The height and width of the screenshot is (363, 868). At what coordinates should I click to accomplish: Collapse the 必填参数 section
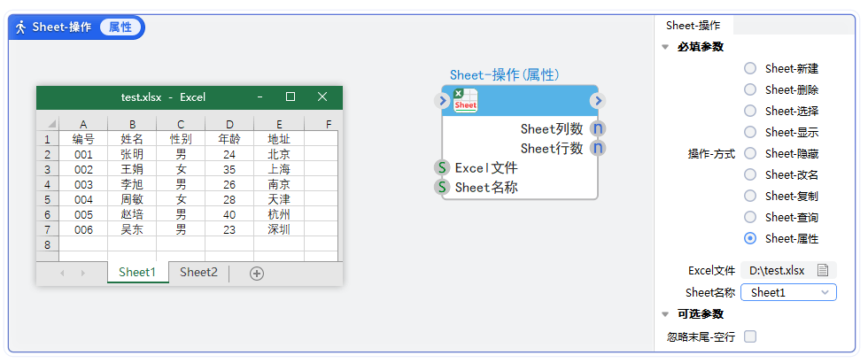[x=665, y=47]
